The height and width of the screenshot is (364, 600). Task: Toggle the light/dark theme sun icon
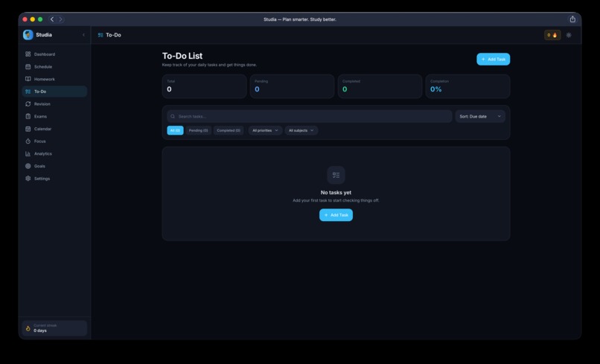(x=569, y=35)
